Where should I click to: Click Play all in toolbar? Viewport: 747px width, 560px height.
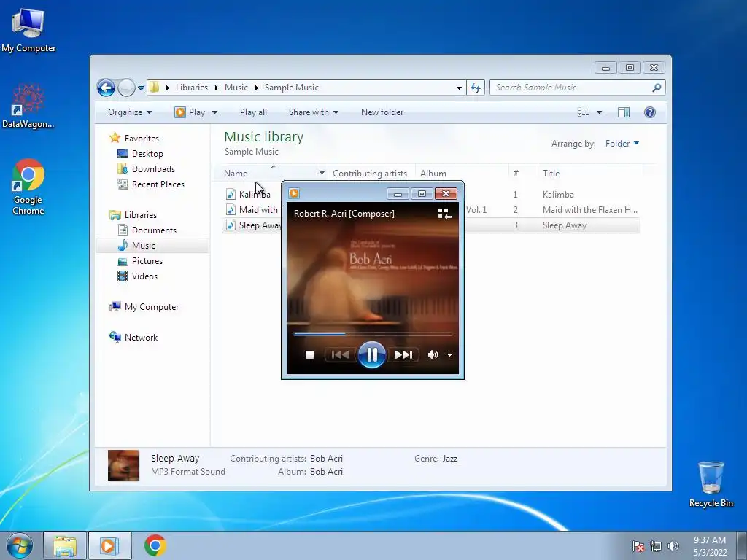click(x=253, y=112)
